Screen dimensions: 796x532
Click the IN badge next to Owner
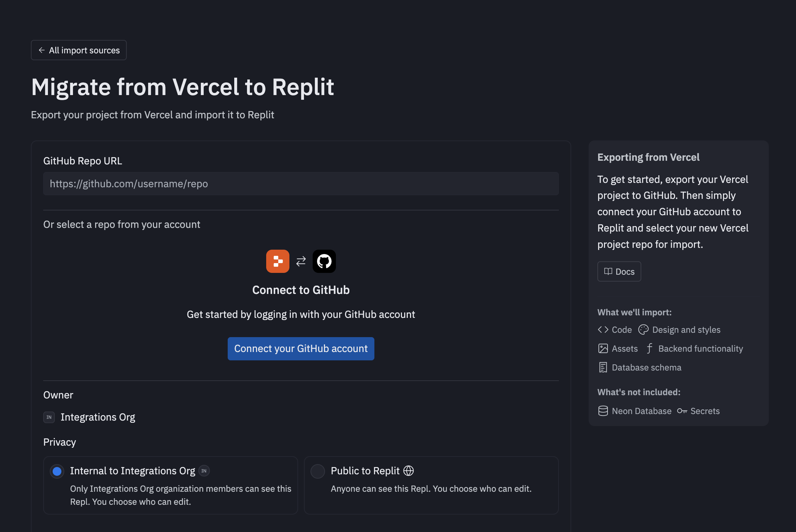(49, 417)
